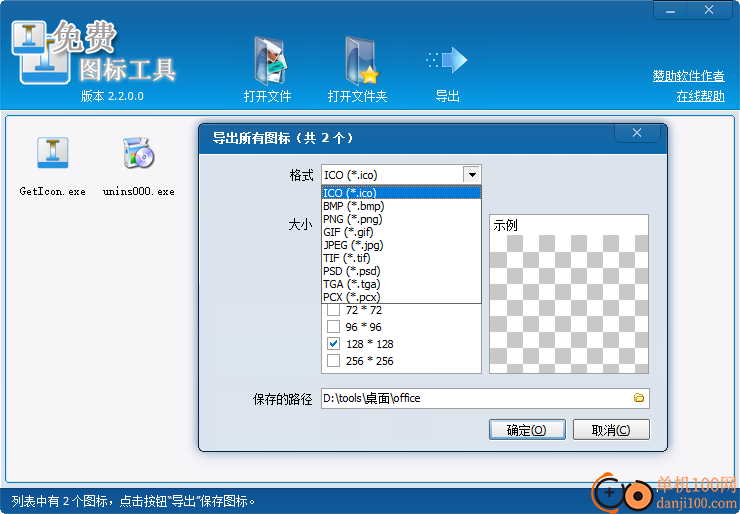740x514 pixels.
Task: Choose PCX (*.pcx) in format list
Action: [x=401, y=297]
